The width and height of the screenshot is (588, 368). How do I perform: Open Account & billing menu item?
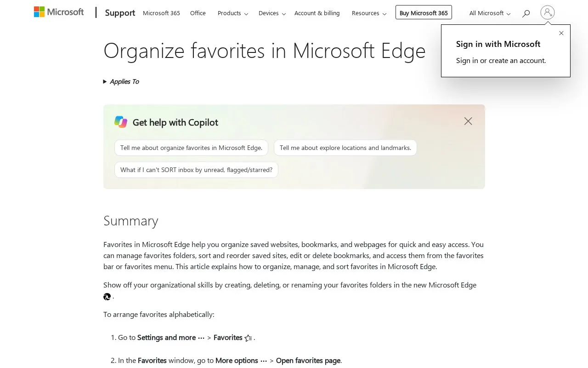coord(317,13)
